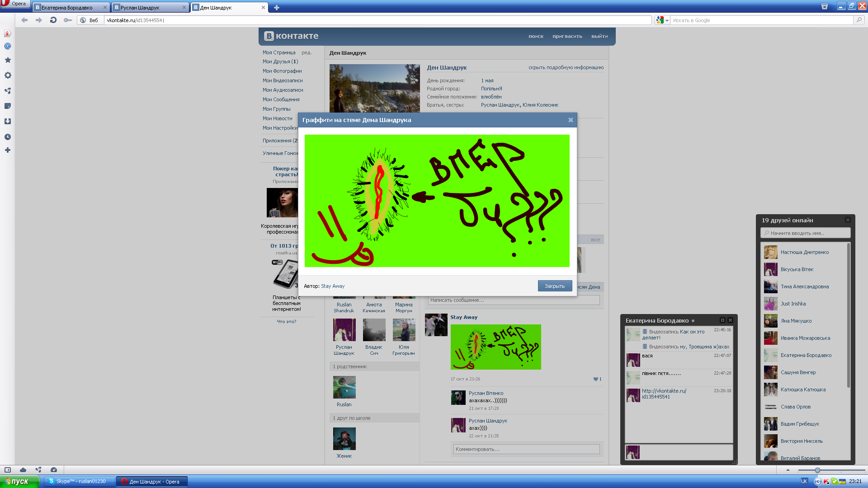Focus the friend name search field
Screen dimensions: 868x488
(x=806, y=233)
